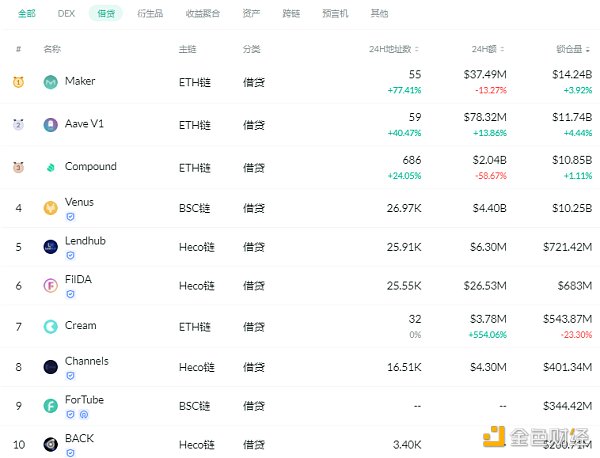The image size is (600, 458).
Task: Click the verified badge under Lendhub
Action: 70,256
